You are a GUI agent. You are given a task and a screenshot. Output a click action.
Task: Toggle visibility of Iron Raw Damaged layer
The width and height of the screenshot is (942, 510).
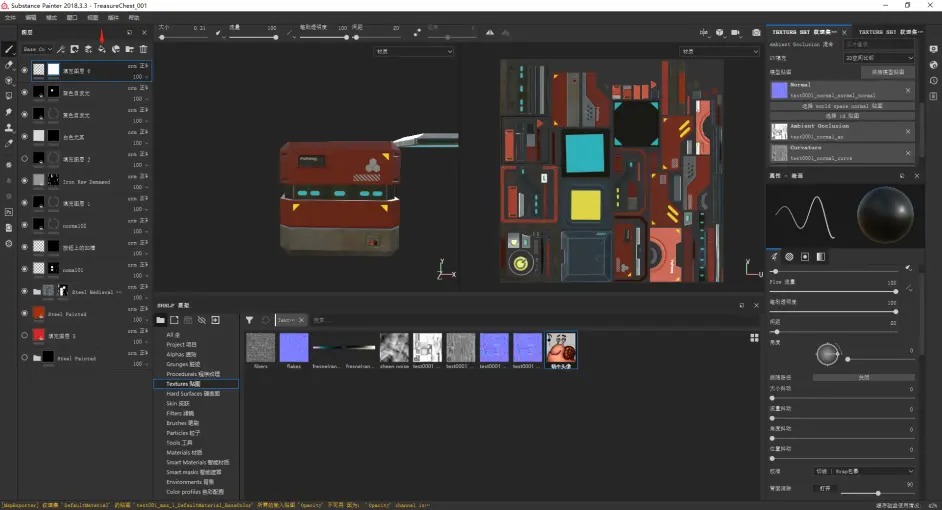24,181
